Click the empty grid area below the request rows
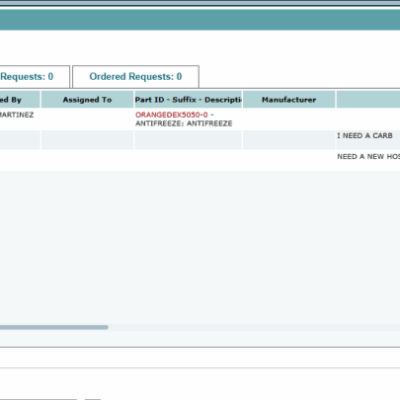The height and width of the screenshot is (400, 400). [200, 247]
